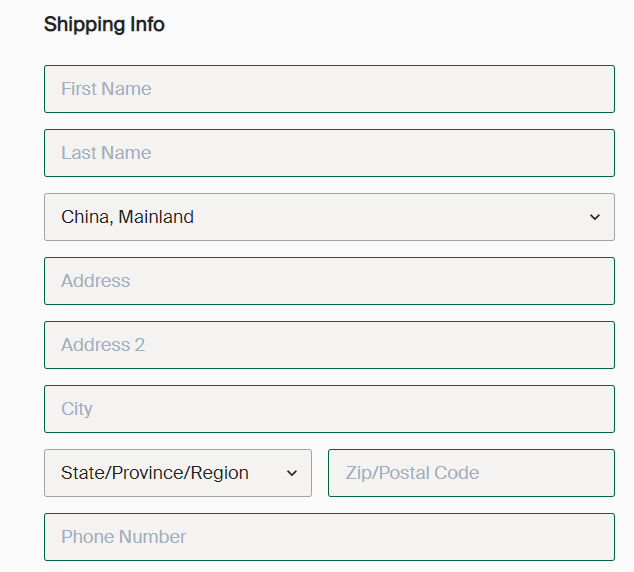Screen dimensions: 634x572
Task: Click the "Address 2" placeholder text
Action: (103, 345)
